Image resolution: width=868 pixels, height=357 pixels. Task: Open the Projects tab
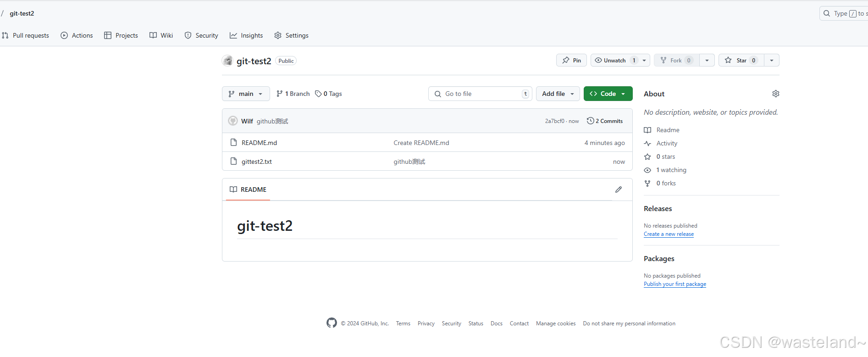tap(121, 35)
